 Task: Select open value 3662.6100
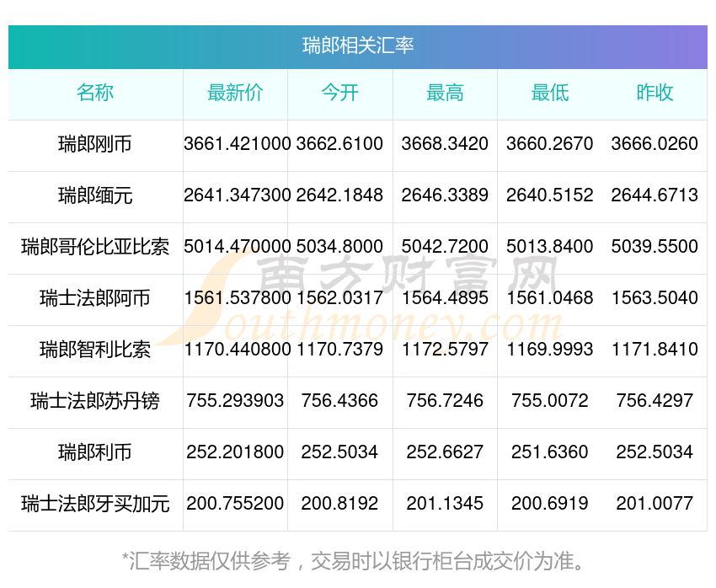(x=339, y=144)
